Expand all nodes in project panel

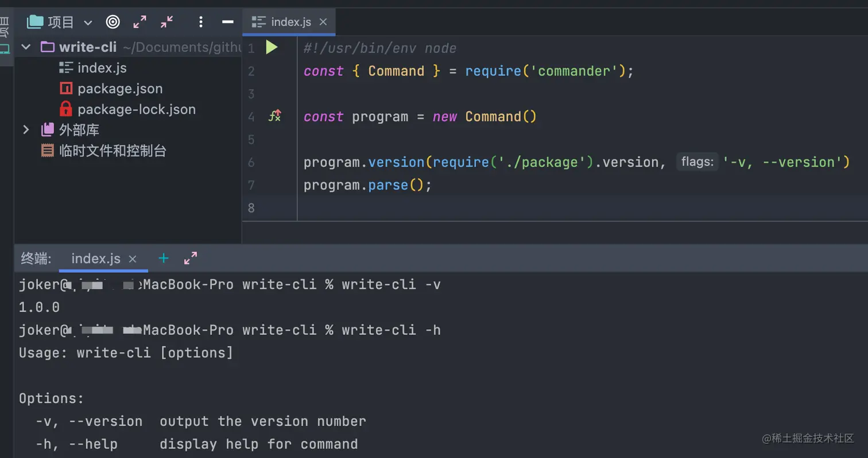[139, 22]
